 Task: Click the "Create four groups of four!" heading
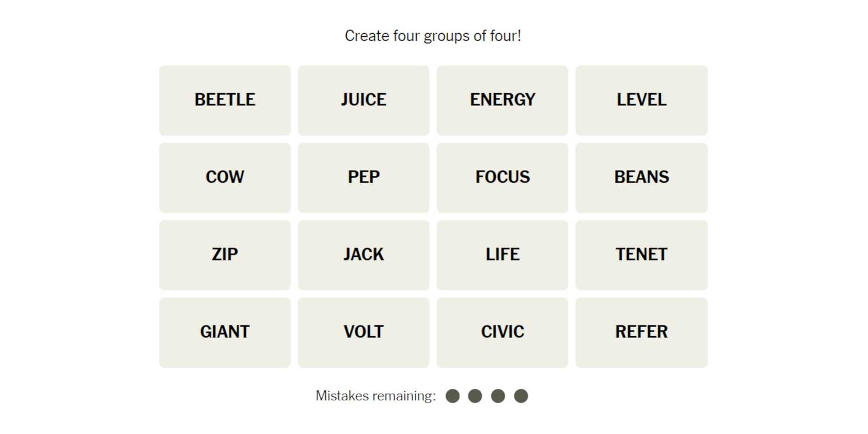pyautogui.click(x=433, y=36)
